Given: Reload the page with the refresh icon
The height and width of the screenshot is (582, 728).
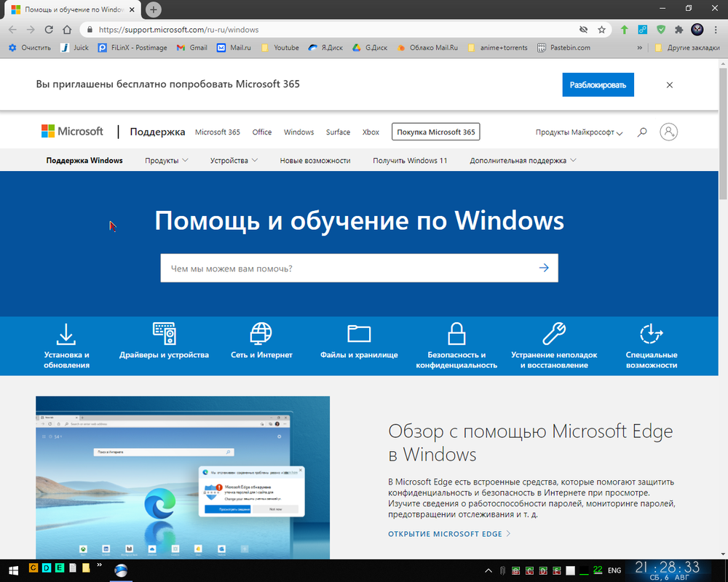Looking at the screenshot, I should pyautogui.click(x=49, y=30).
